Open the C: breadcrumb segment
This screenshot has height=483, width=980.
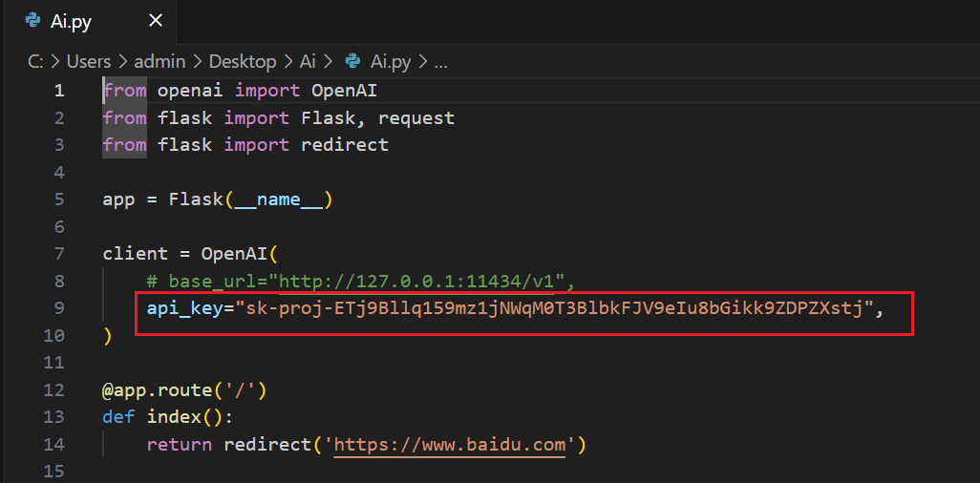(35, 61)
